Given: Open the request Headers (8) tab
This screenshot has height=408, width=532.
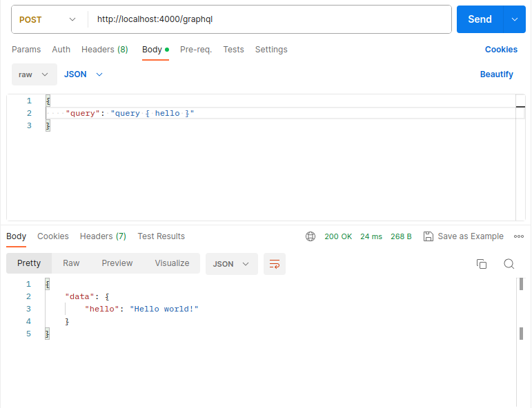Looking at the screenshot, I should pos(104,50).
